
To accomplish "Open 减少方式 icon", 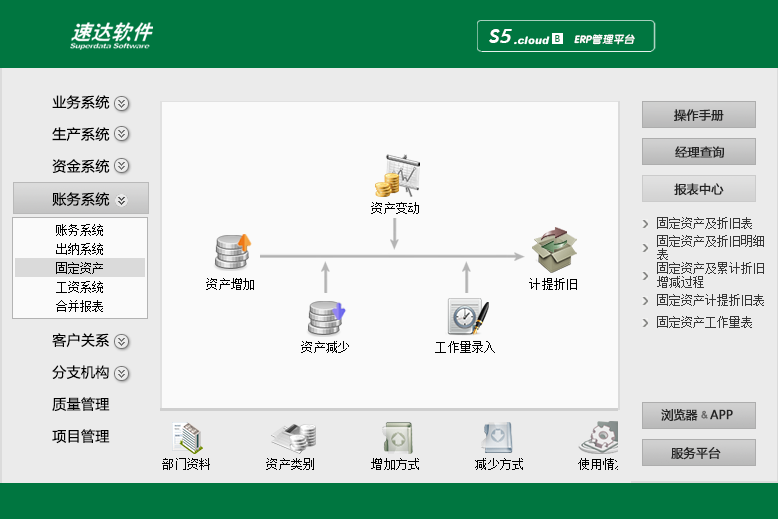I will pos(498,438).
